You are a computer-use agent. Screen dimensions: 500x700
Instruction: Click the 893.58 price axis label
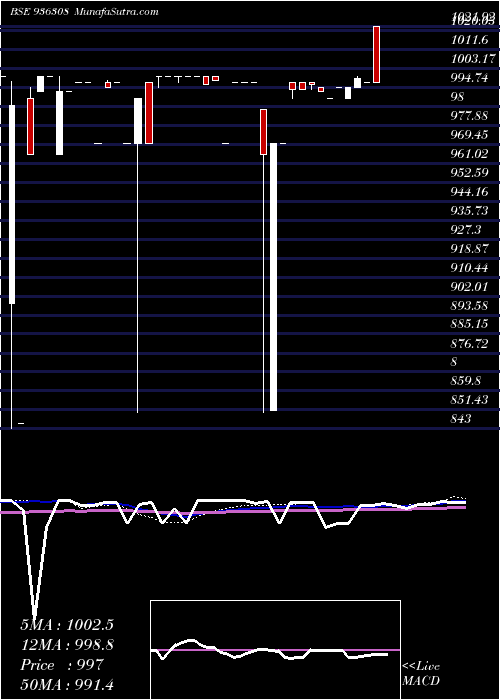(x=469, y=305)
